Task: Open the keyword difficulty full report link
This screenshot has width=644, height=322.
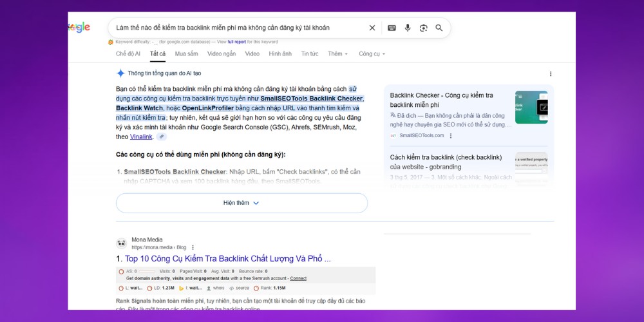Action: click(x=236, y=42)
